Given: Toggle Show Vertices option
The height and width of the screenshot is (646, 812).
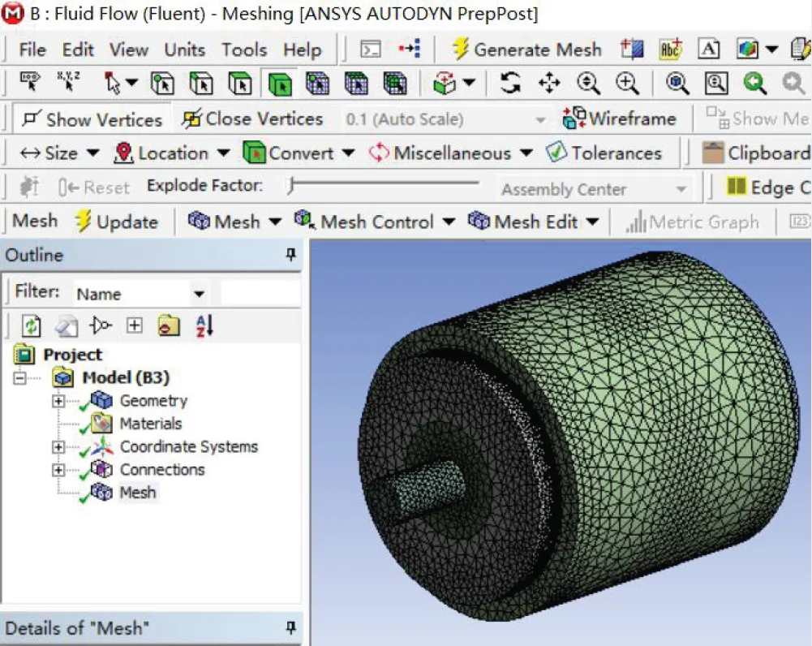Looking at the screenshot, I should point(92,119).
